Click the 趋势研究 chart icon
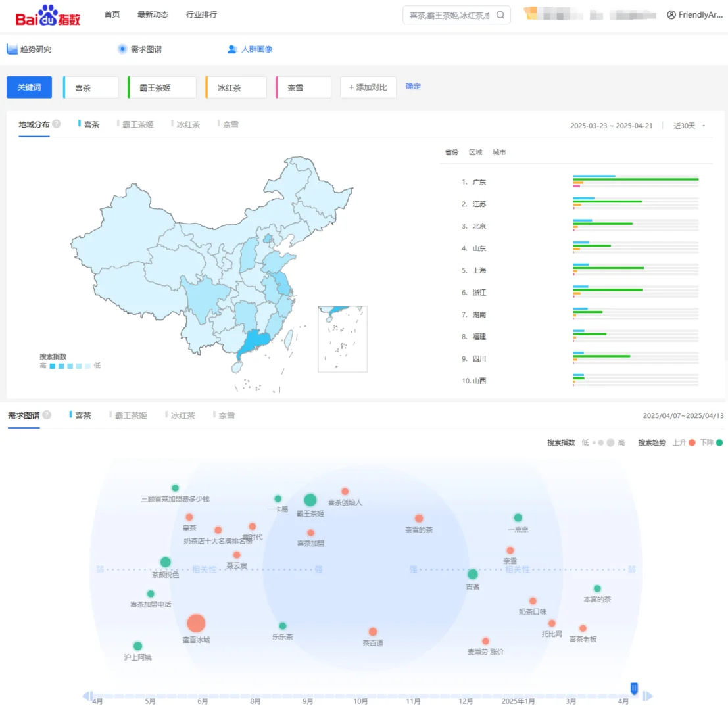 coord(12,49)
